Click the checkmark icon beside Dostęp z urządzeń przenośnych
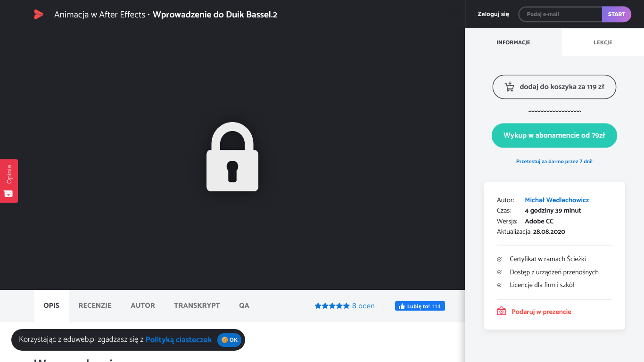The width and height of the screenshot is (644, 362). click(x=499, y=272)
